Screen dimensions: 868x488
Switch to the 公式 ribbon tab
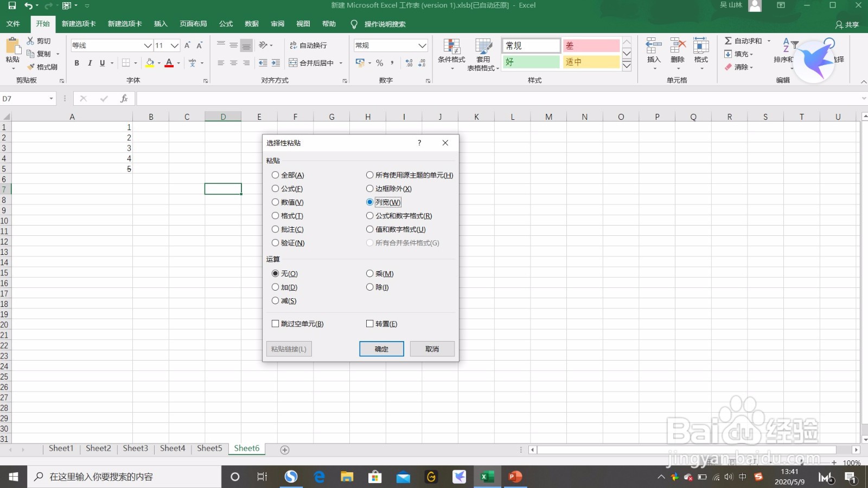[x=226, y=24]
